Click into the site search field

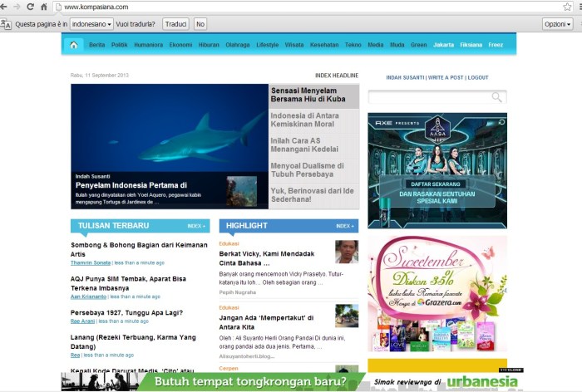tap(429, 98)
